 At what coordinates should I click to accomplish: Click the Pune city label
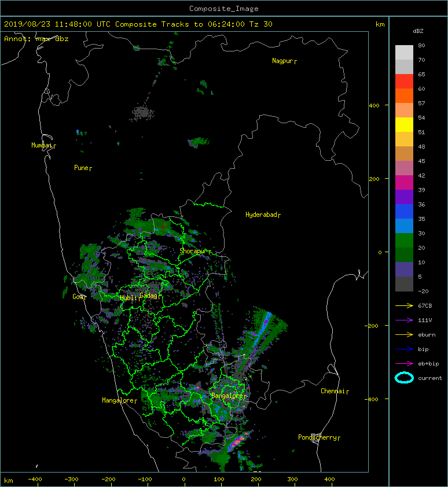[81, 168]
